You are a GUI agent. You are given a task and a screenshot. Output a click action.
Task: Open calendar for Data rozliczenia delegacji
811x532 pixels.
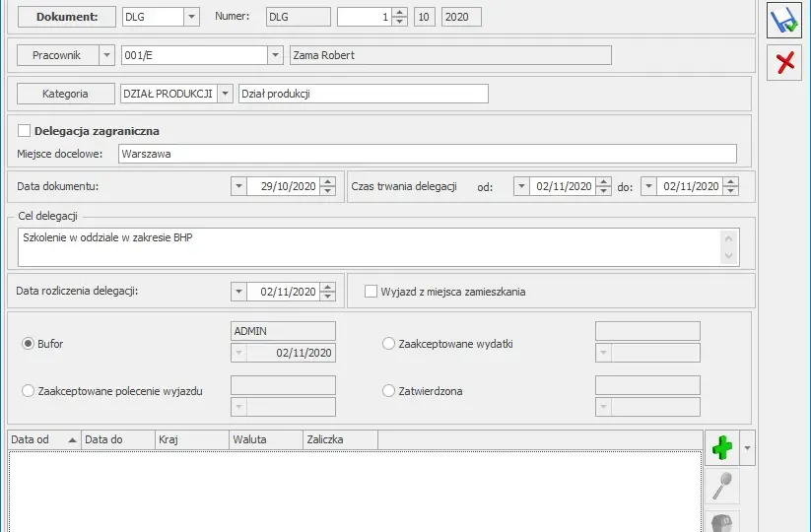[238, 292]
